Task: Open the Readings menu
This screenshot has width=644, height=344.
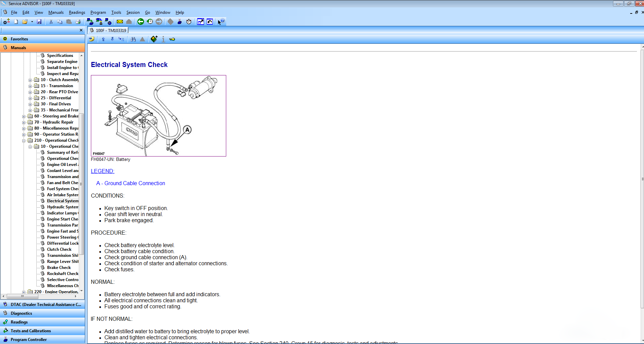Action: 77,12
